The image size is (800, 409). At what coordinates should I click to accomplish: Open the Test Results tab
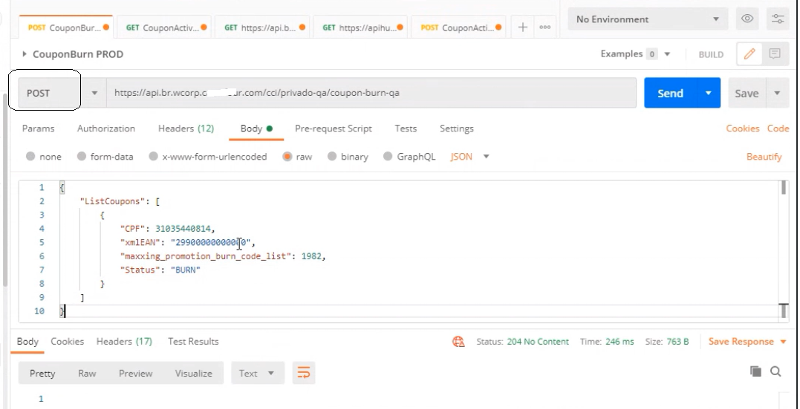tap(193, 342)
